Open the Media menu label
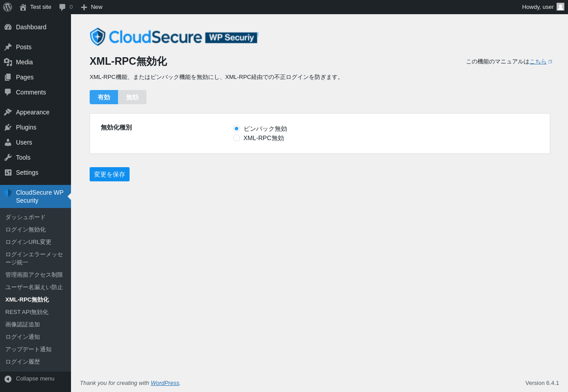 coord(24,62)
